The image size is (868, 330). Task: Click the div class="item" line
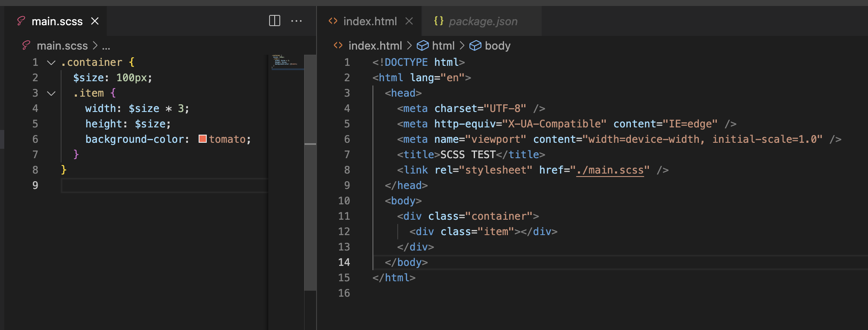pos(484,232)
